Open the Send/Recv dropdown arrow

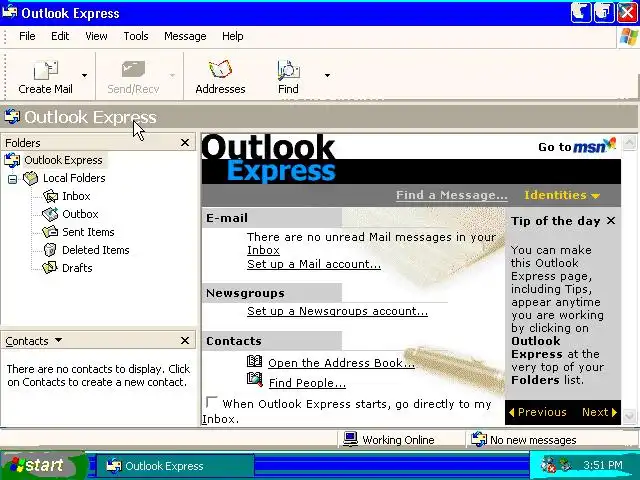tap(172, 76)
